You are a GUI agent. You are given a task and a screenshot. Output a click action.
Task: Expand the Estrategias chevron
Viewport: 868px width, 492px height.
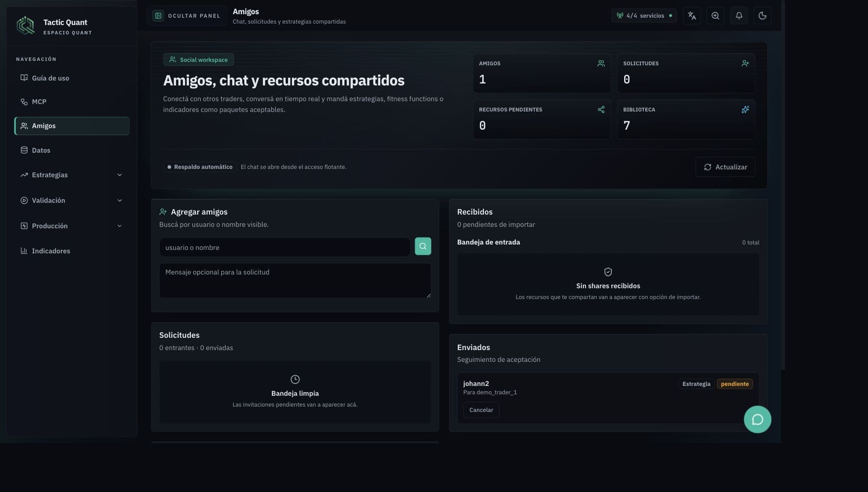[x=120, y=175]
